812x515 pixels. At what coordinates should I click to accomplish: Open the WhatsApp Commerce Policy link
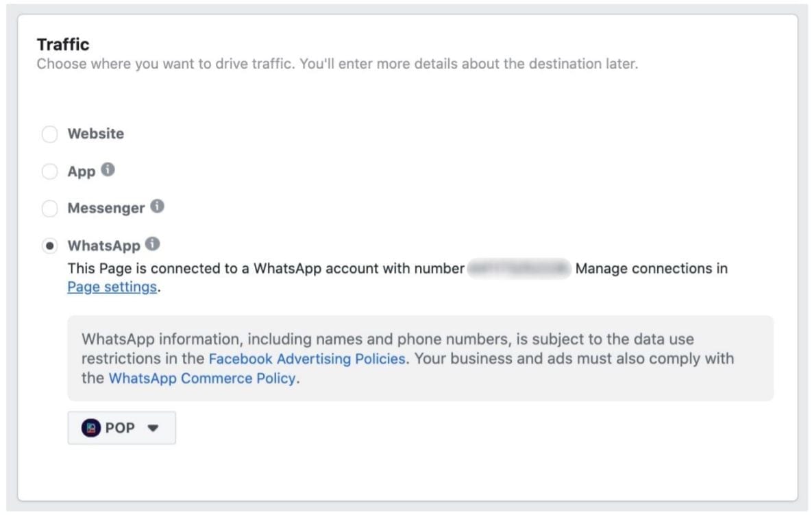coord(202,379)
